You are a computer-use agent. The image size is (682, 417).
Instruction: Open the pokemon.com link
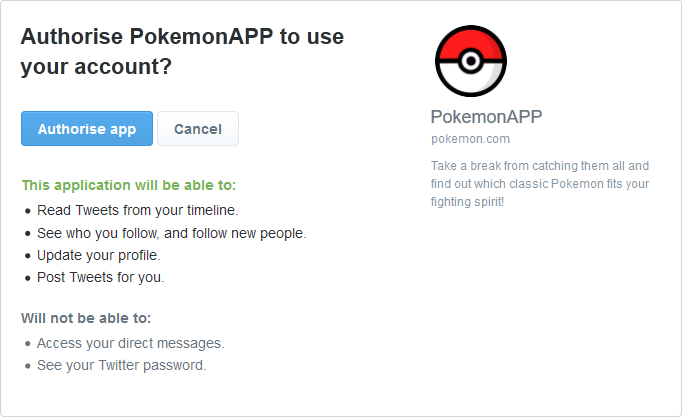(x=470, y=139)
